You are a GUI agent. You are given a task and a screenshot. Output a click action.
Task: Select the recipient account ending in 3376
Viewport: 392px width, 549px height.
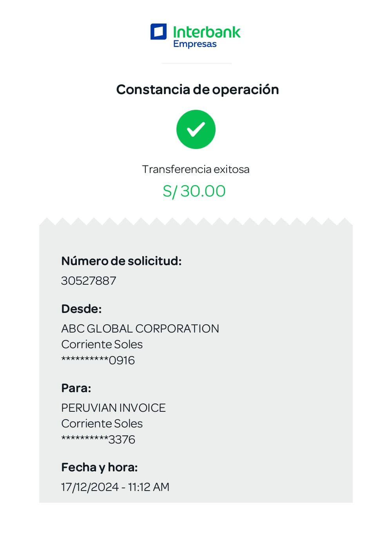click(x=98, y=439)
